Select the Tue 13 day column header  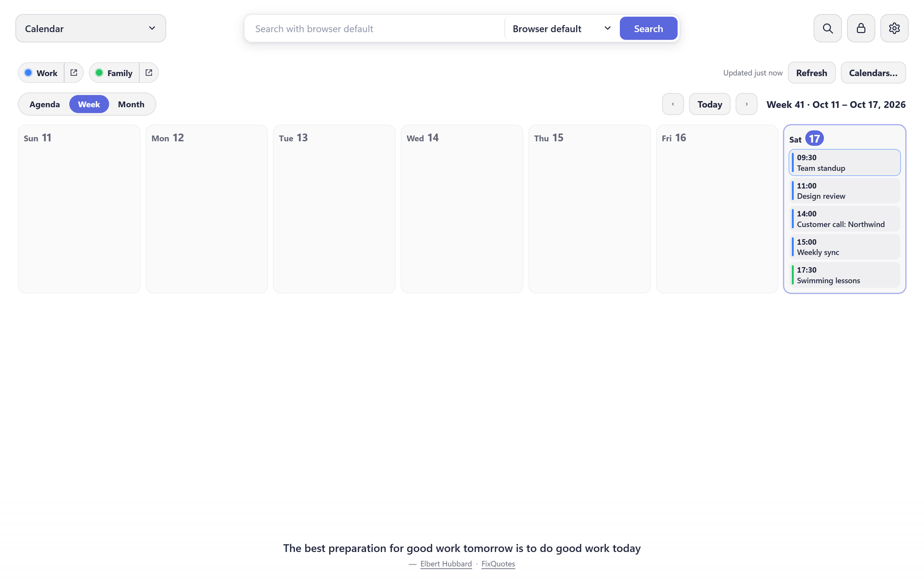point(293,138)
